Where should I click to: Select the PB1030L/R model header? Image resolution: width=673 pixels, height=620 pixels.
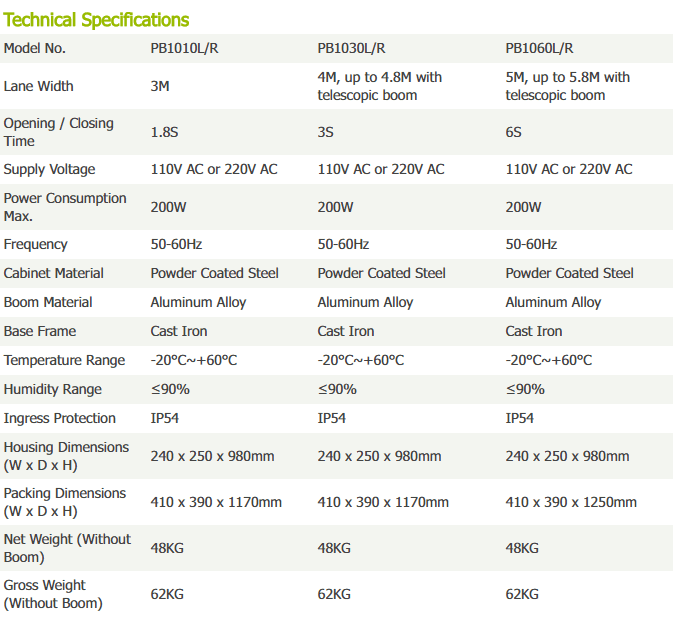[x=352, y=48]
